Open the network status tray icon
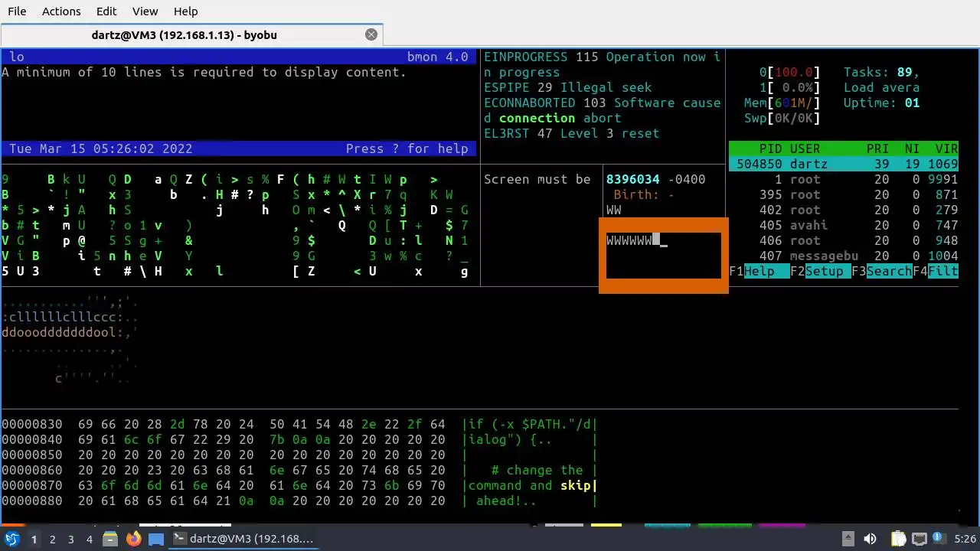 pyautogui.click(x=920, y=539)
